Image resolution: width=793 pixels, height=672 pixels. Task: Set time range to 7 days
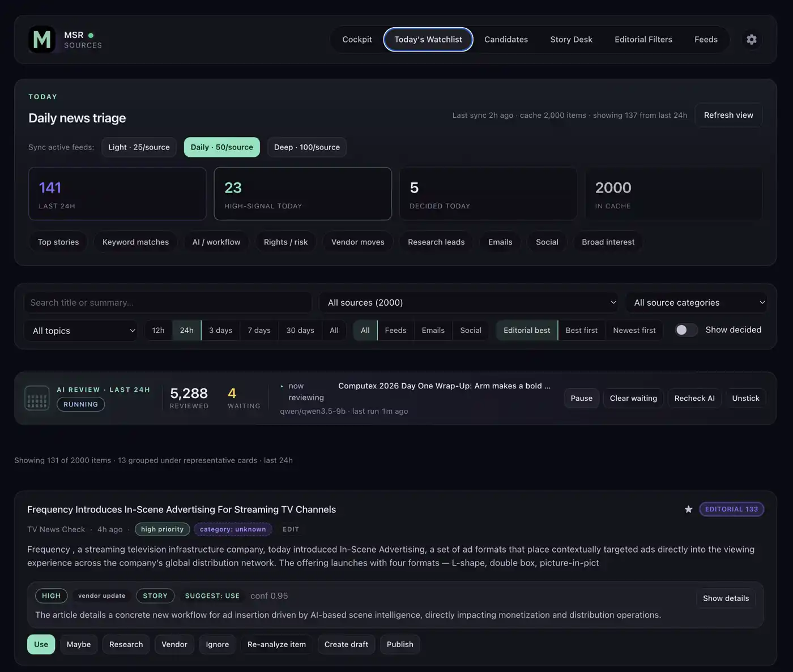[259, 330]
